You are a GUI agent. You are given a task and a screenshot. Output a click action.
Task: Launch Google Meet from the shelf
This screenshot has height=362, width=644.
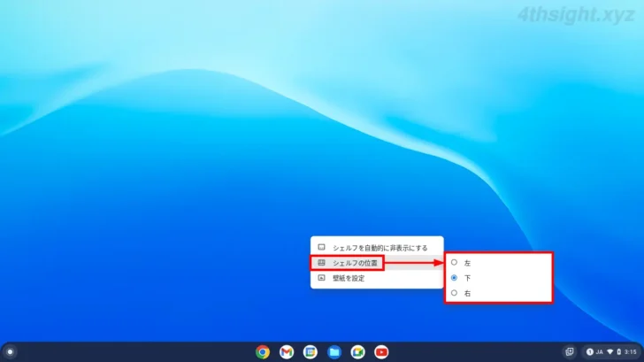coord(357,352)
